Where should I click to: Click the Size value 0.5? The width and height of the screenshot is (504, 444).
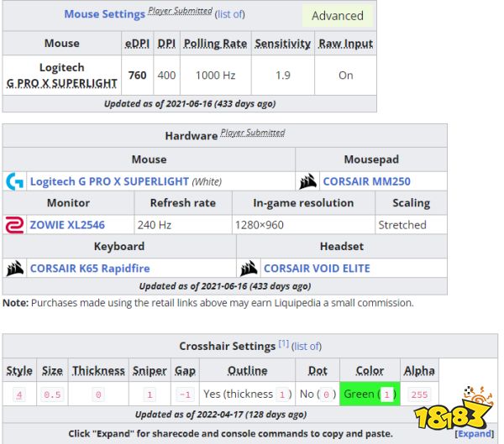[52, 394]
